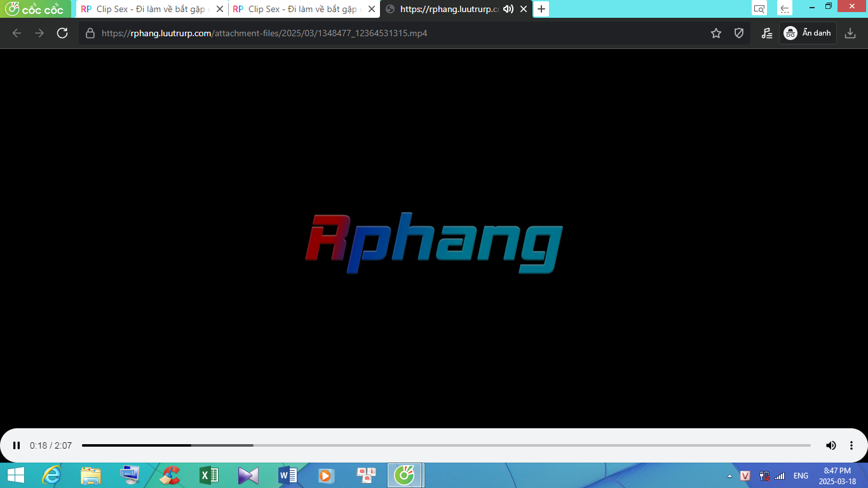Image resolution: width=868 pixels, height=488 pixels.
Task: Launch Internet Explorer from the taskbar
Action: point(51,475)
